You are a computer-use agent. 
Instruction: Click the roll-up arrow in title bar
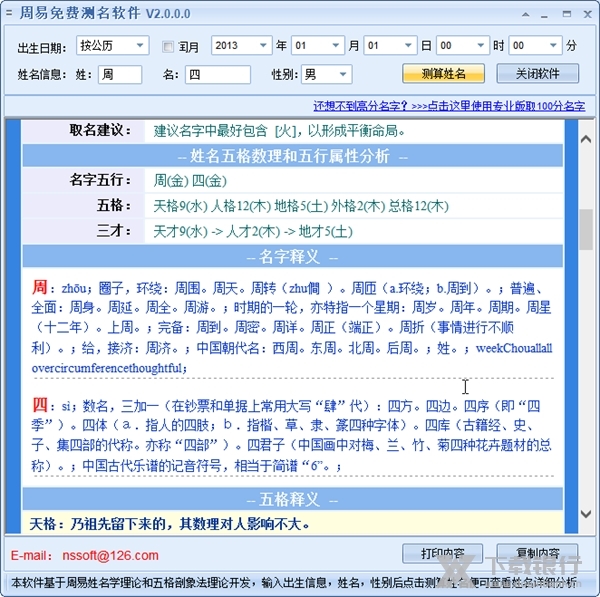click(x=526, y=15)
